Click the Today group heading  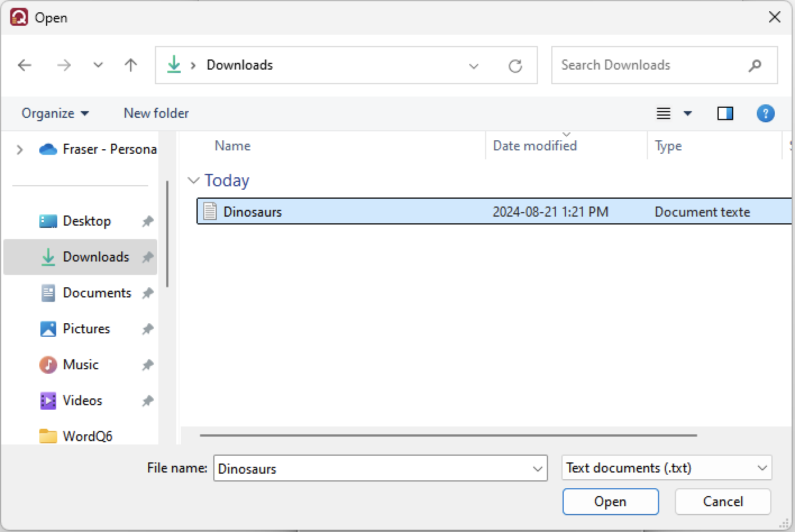[227, 181]
